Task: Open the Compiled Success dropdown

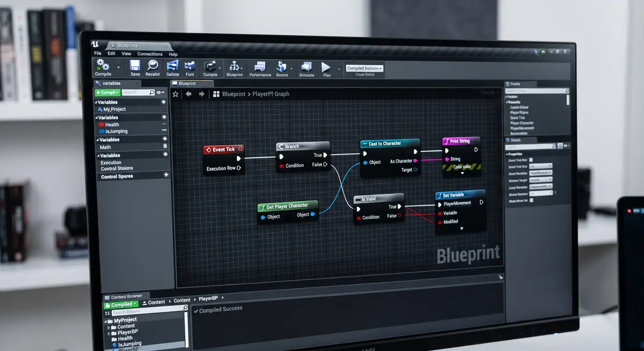Action: click(365, 68)
